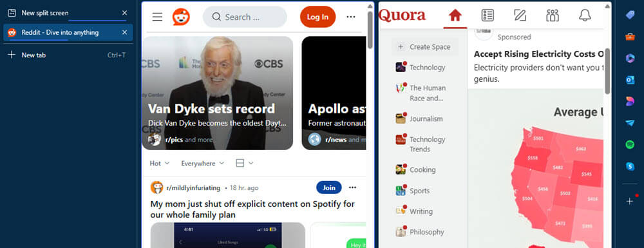Open the Telegram icon in the sidebar

630,123
